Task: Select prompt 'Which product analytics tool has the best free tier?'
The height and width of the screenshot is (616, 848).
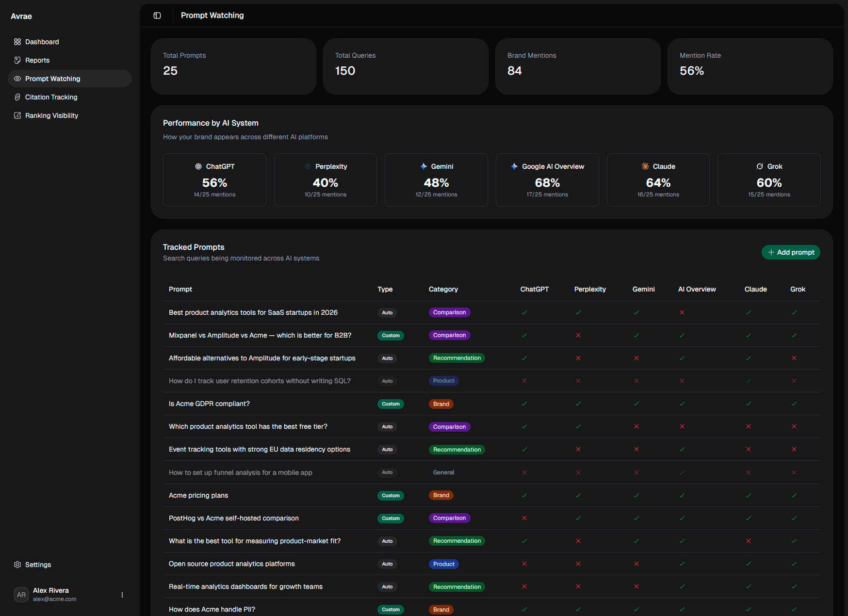Action: point(248,426)
